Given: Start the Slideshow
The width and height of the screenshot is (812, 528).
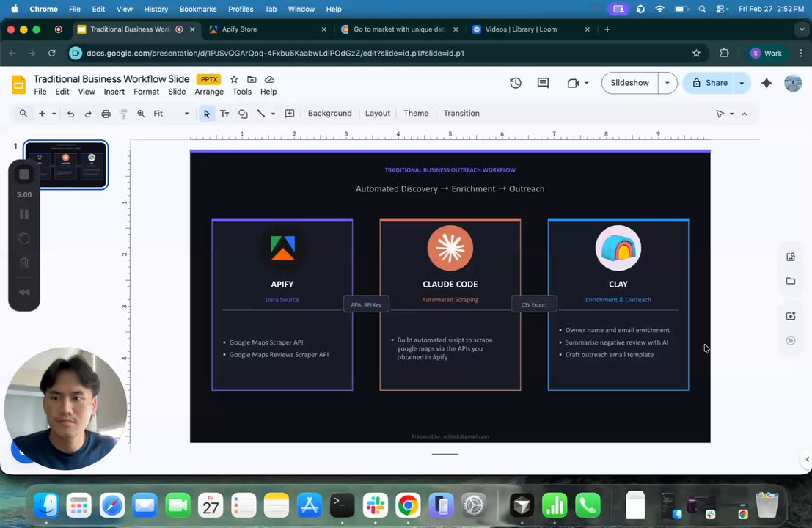Looking at the screenshot, I should click(x=629, y=83).
